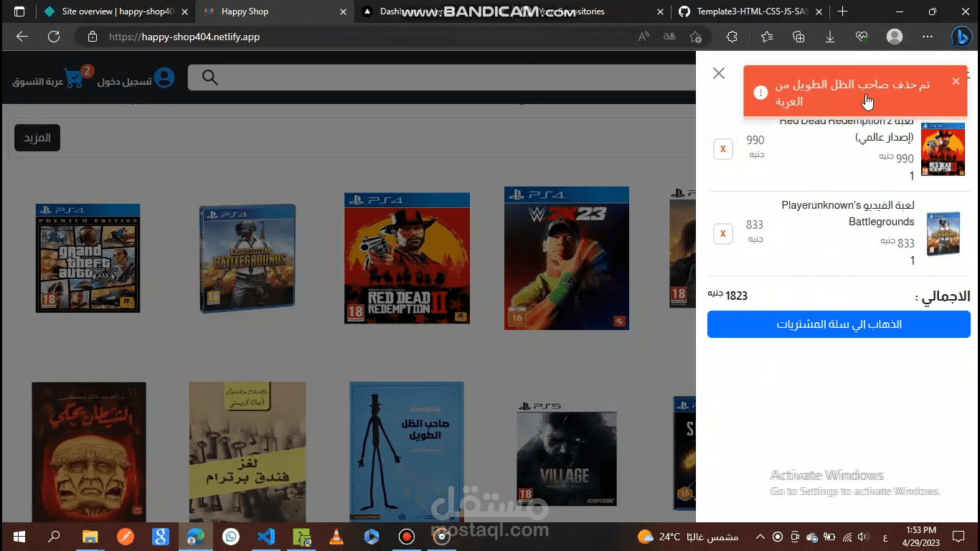Open Microsoft Edge from the taskbar

[195, 536]
